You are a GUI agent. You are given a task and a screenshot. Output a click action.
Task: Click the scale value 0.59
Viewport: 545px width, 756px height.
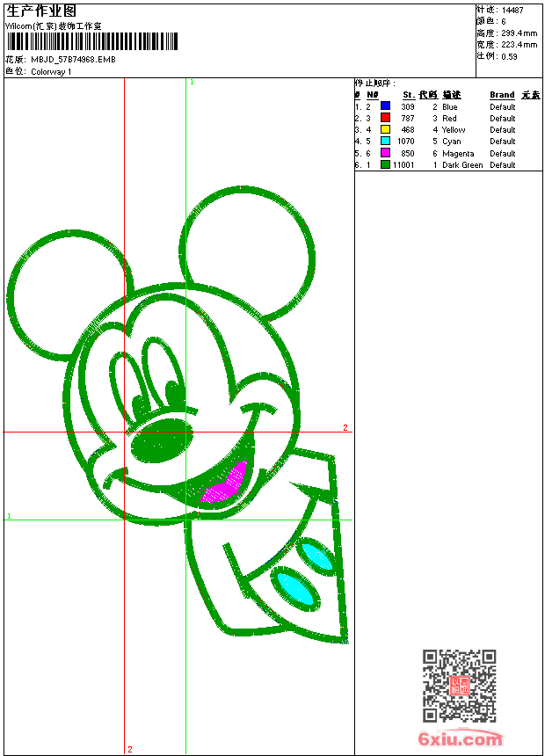(x=509, y=56)
